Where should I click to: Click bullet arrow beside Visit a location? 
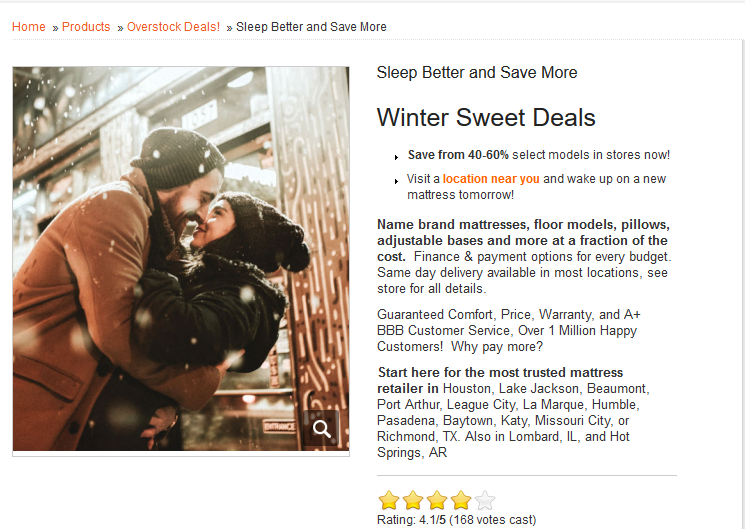click(396, 181)
